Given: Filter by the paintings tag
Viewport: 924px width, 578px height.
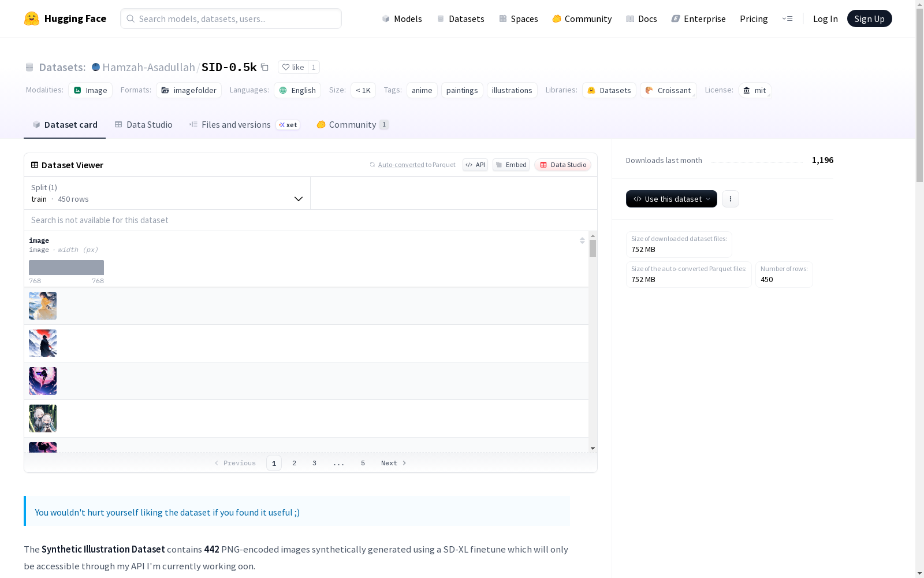Looking at the screenshot, I should 462,90.
